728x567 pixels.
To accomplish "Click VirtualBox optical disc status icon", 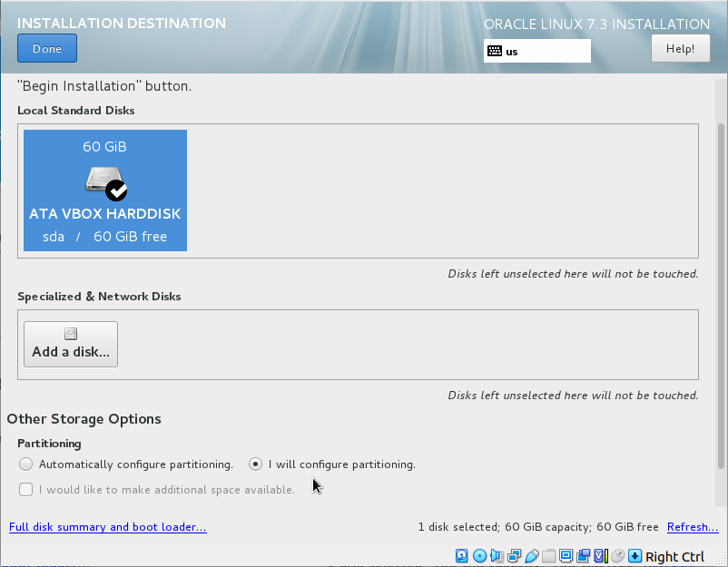I will (479, 556).
